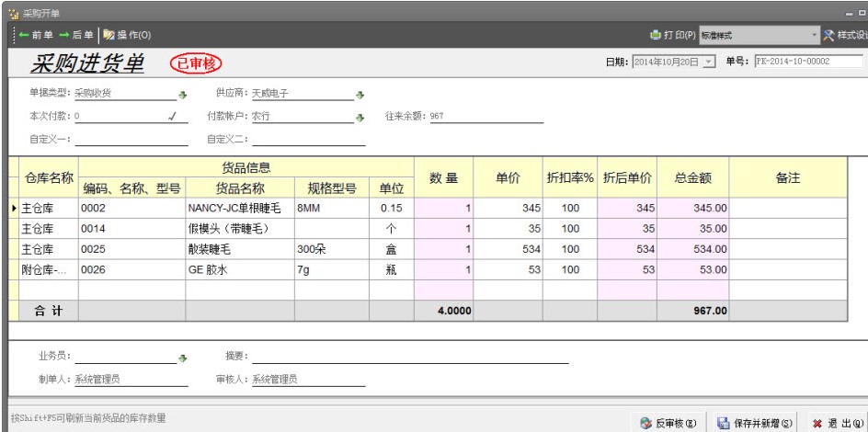Click green lookup arrow beside 供应商
Image resolution: width=868 pixels, height=432 pixels.
360,94
